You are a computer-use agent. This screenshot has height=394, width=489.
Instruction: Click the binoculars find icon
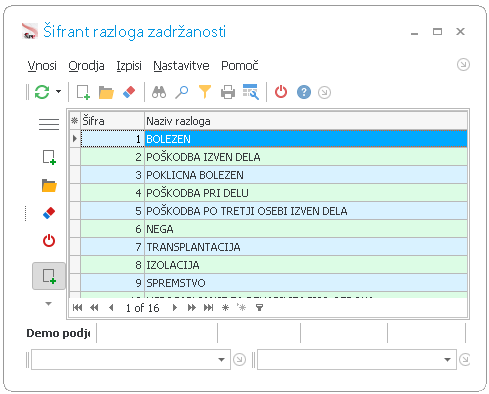pyautogui.click(x=159, y=92)
